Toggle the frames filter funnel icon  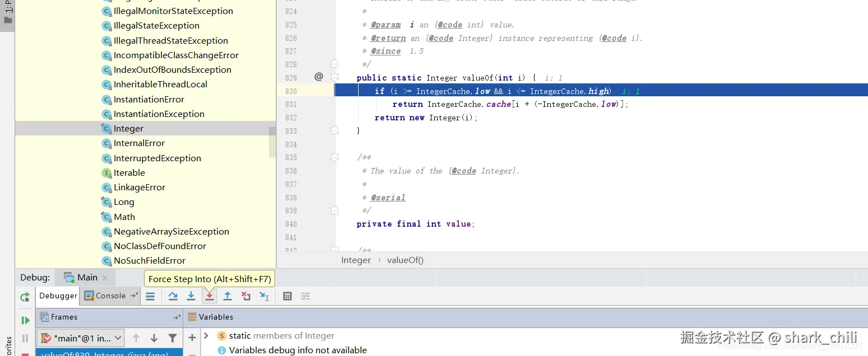click(173, 338)
